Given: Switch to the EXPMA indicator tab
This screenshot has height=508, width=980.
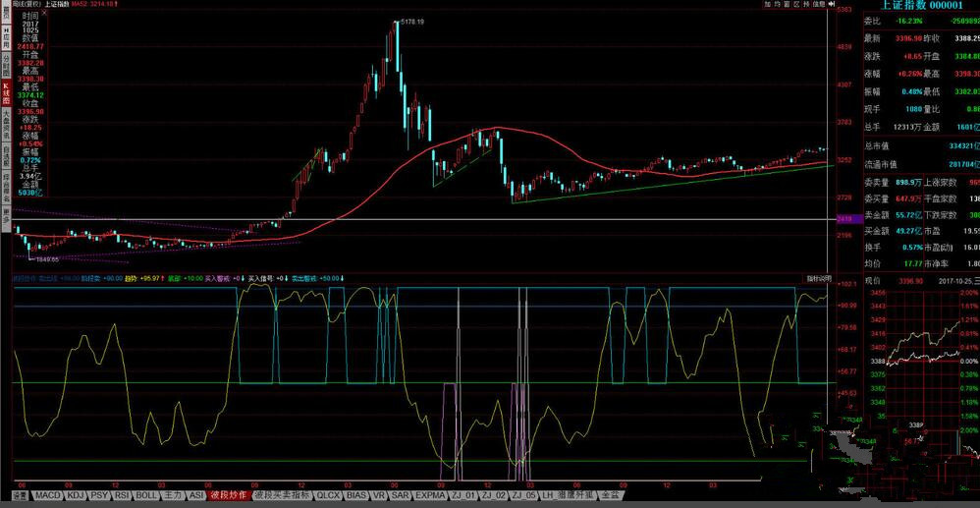Looking at the screenshot, I should 431,495.
